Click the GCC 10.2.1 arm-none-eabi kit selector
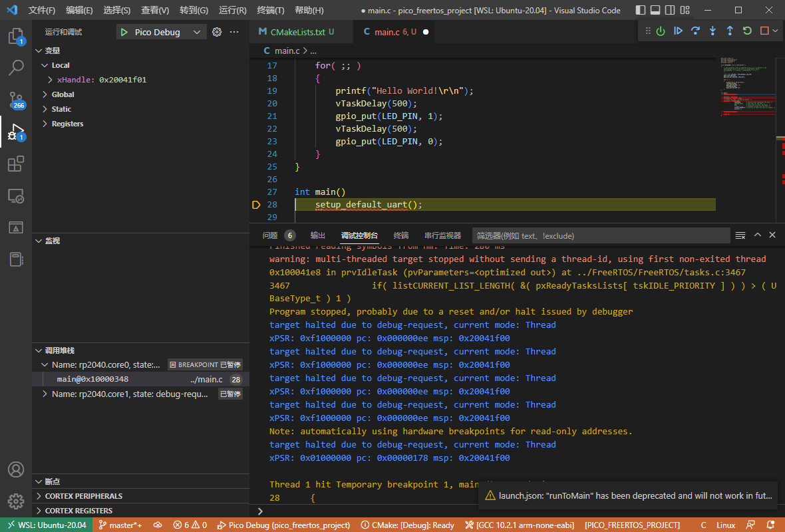This screenshot has height=532, width=785. pyautogui.click(x=519, y=525)
